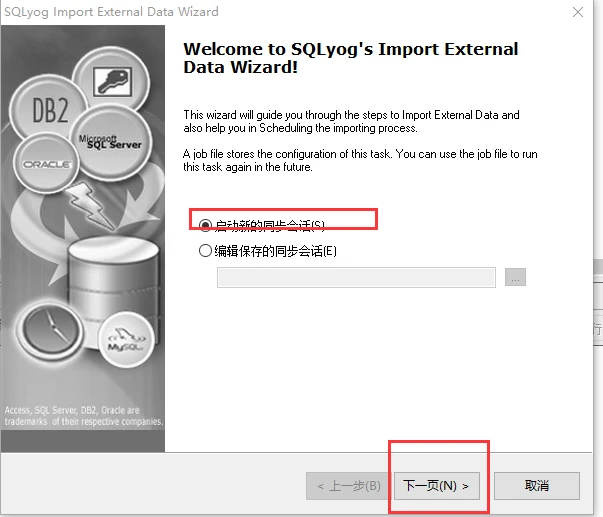Click the 'Welcome to SQLyog's Import External Data Wizard!' heading
Image resolution: width=603 pixels, height=517 pixels.
click(x=351, y=58)
